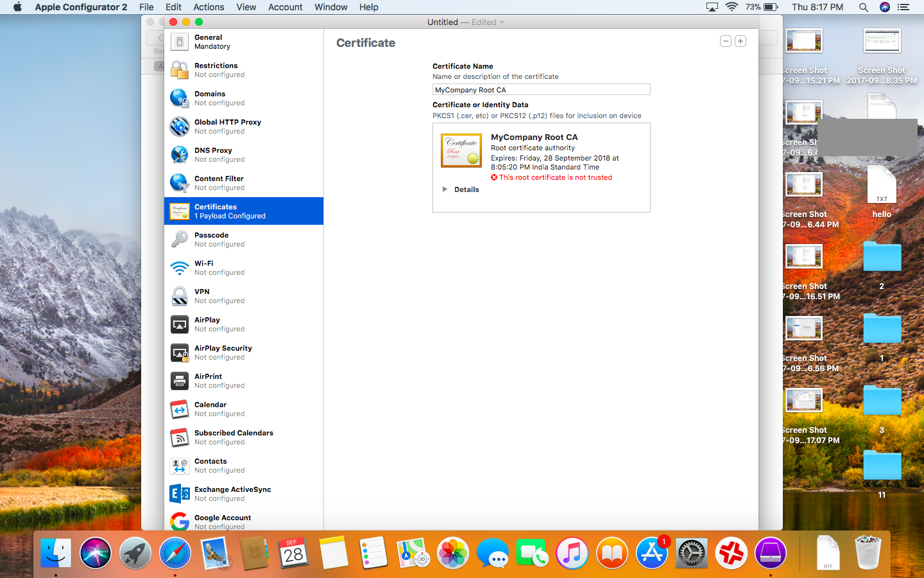Select the Restrictions padlock icon

tap(180, 70)
